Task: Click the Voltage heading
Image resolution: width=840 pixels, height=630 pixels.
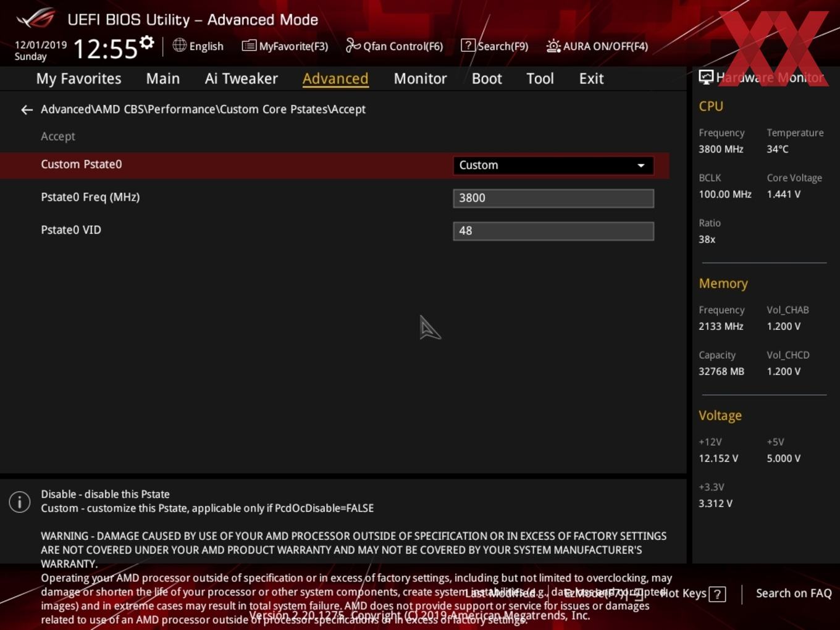Action: pos(720,416)
